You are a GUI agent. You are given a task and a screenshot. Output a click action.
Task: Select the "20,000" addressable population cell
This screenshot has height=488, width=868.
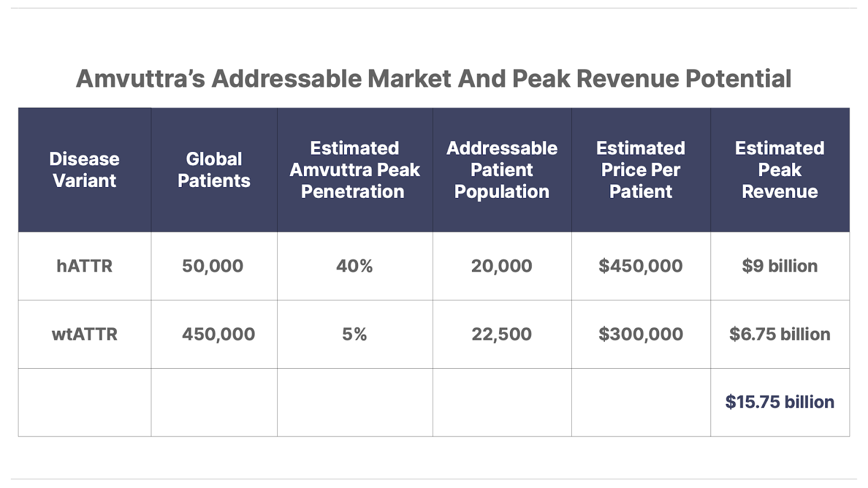[x=502, y=266]
